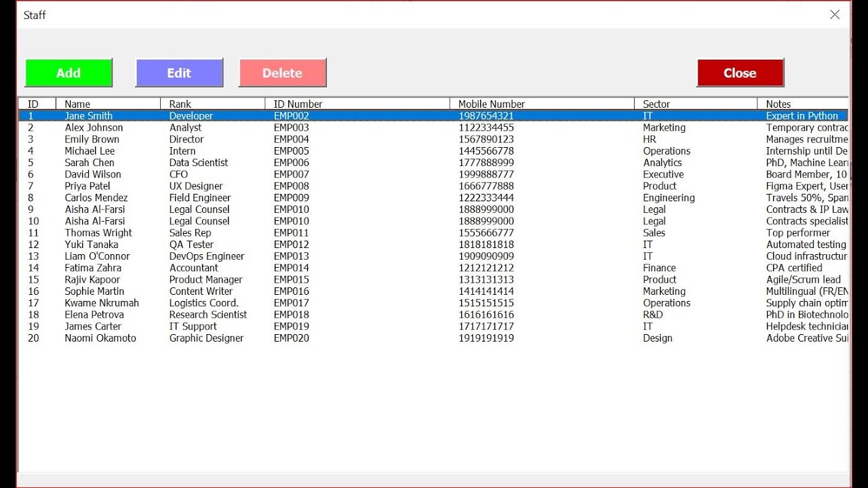
Task: Select the Yuki Tanaka row
Action: pos(433,245)
